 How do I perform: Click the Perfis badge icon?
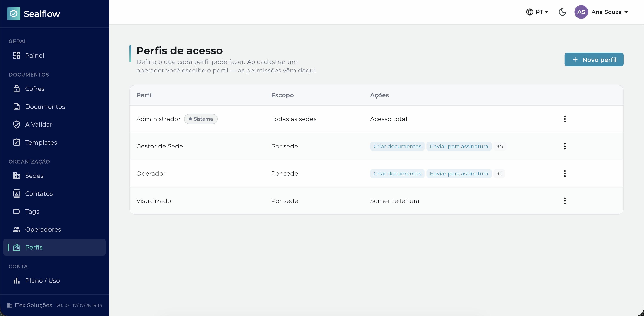point(16,247)
